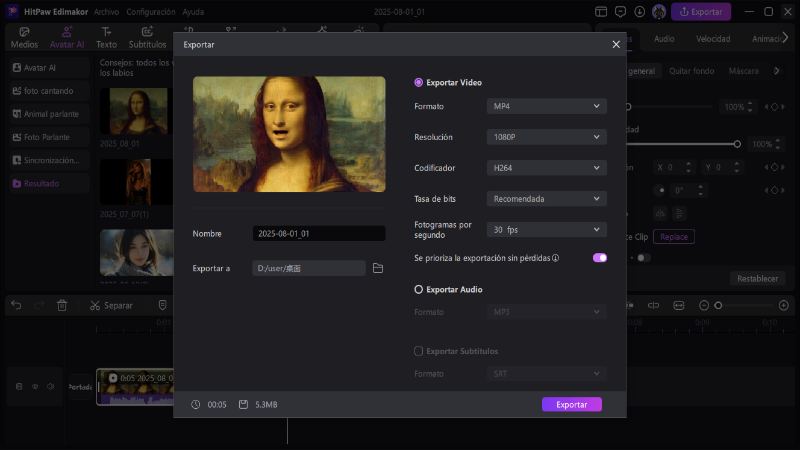Viewport: 800px width, 450px height.
Task: Open the audio Formato MP3 dropdown
Action: click(546, 312)
